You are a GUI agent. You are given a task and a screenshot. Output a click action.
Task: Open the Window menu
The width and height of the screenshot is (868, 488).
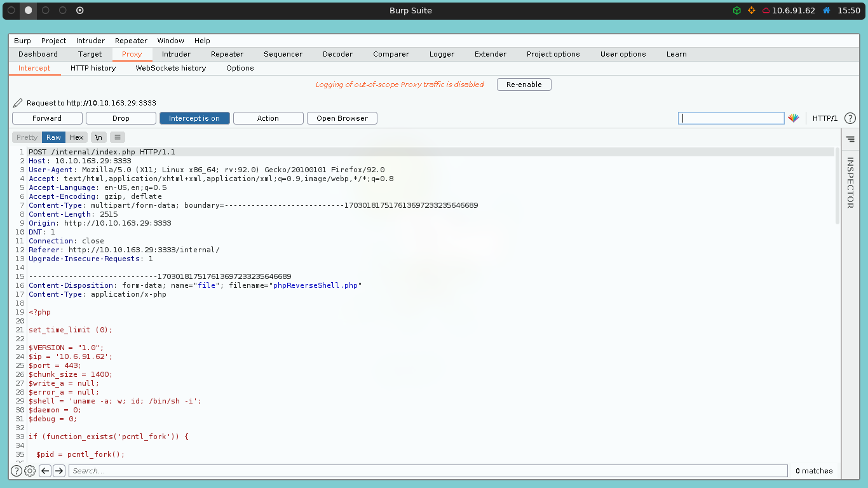(171, 41)
